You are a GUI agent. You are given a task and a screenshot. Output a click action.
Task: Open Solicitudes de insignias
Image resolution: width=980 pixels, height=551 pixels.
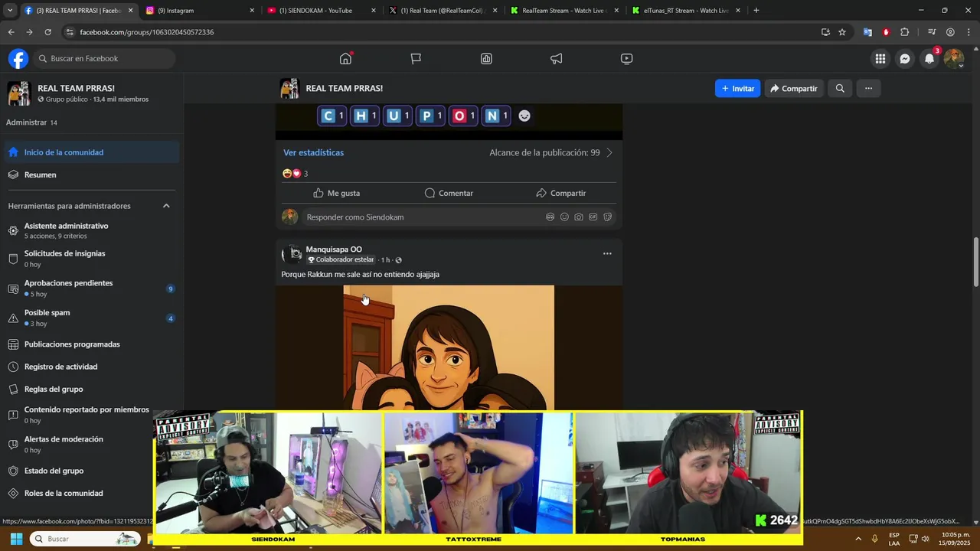[91, 259]
